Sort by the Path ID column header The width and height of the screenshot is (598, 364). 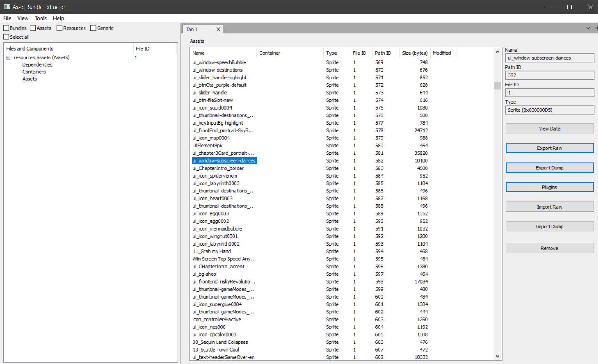[385, 53]
